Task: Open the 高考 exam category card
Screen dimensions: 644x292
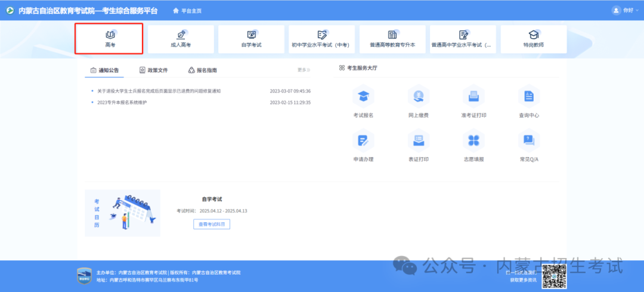Action: click(109, 39)
